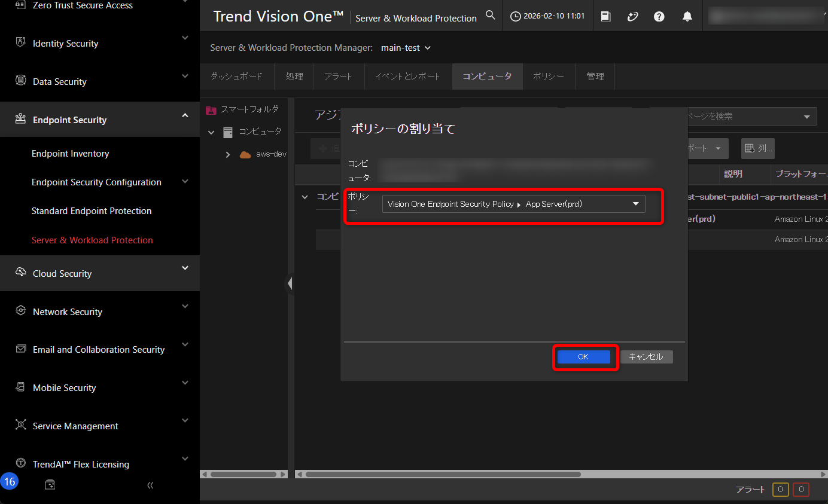Switch to the ダッシュボード tab
828x504 pixels.
(x=236, y=77)
